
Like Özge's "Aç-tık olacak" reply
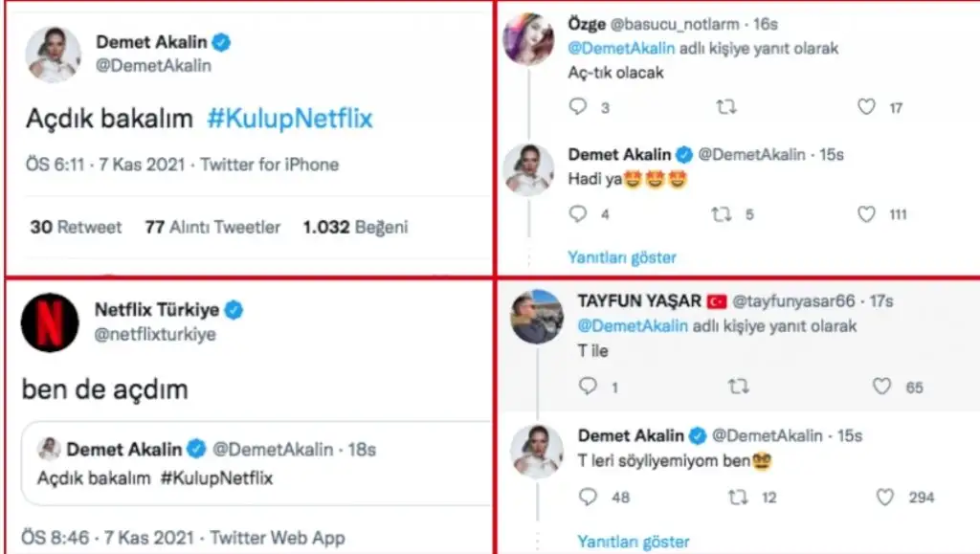tap(866, 107)
